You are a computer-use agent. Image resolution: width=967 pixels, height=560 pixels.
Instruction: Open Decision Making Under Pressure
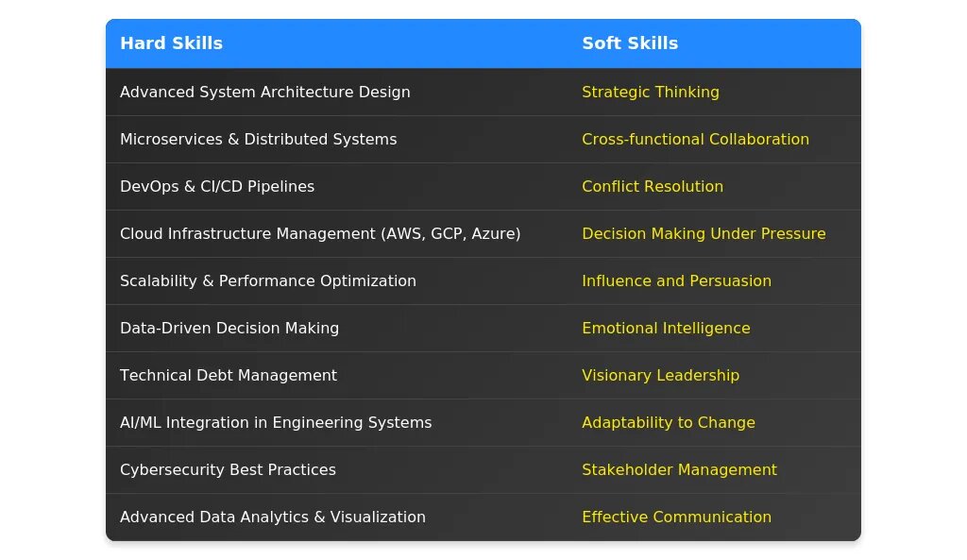point(704,234)
